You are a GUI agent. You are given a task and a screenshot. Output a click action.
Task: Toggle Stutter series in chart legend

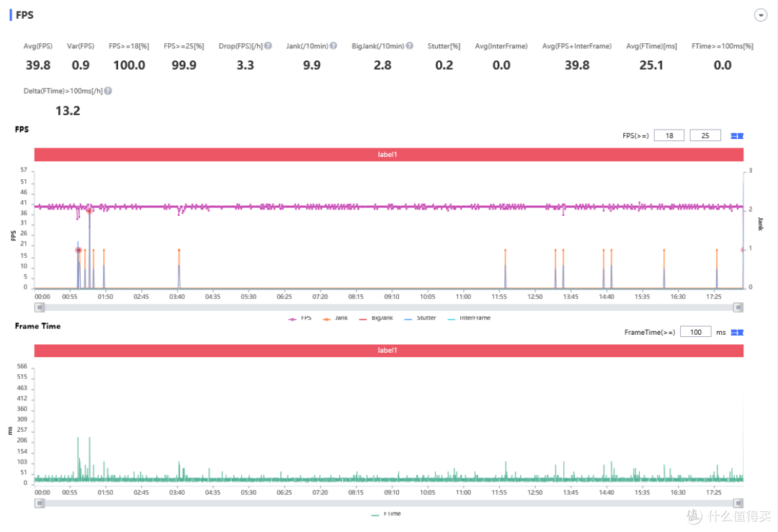420,317
